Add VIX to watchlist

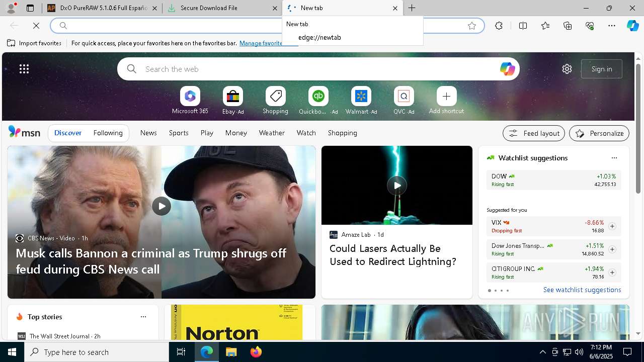pos(612,226)
